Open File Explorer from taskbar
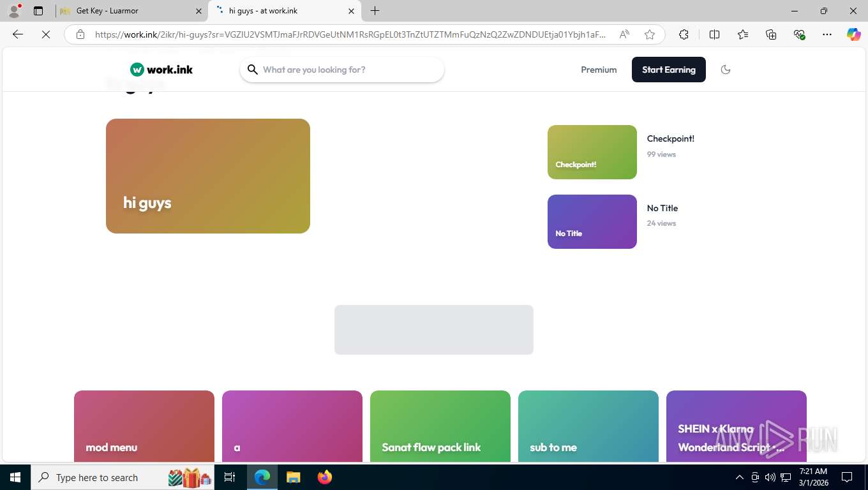Viewport: 868px width, 490px height. (293, 477)
